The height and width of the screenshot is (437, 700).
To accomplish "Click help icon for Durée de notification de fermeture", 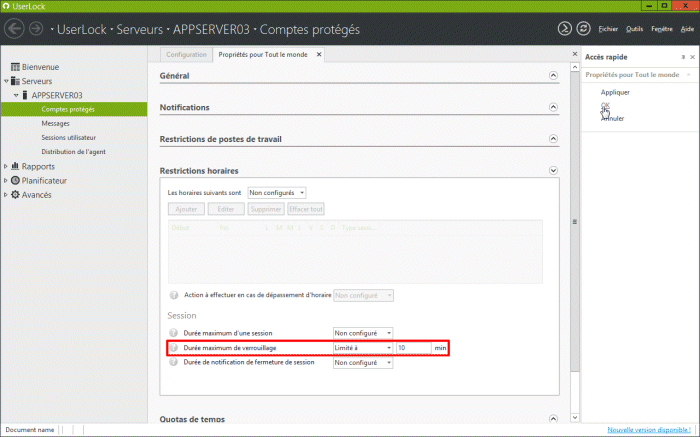I will click(174, 362).
